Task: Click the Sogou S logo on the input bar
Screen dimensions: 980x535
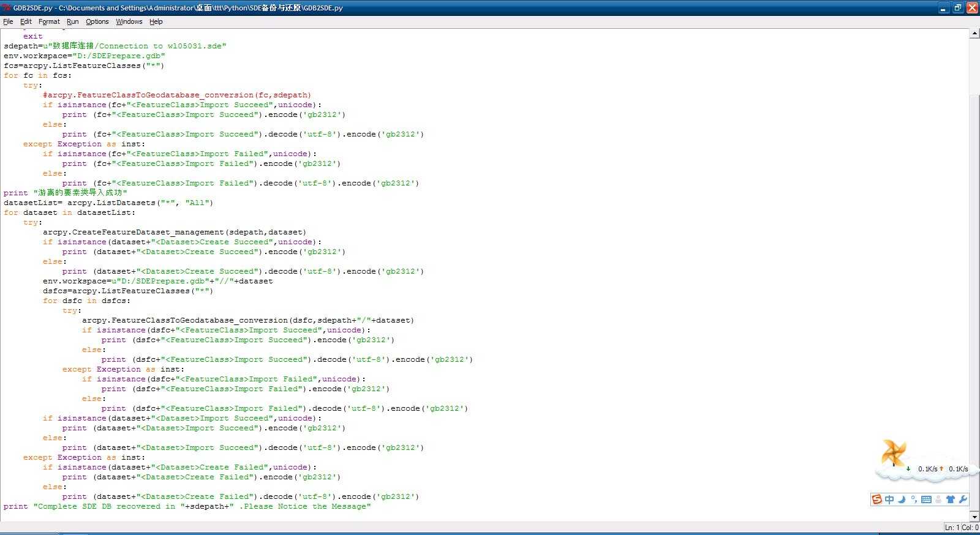Action: point(877,499)
